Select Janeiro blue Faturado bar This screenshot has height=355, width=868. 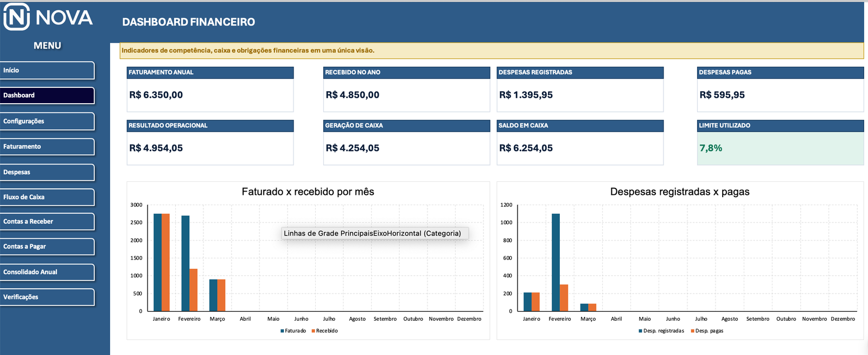tap(157, 262)
